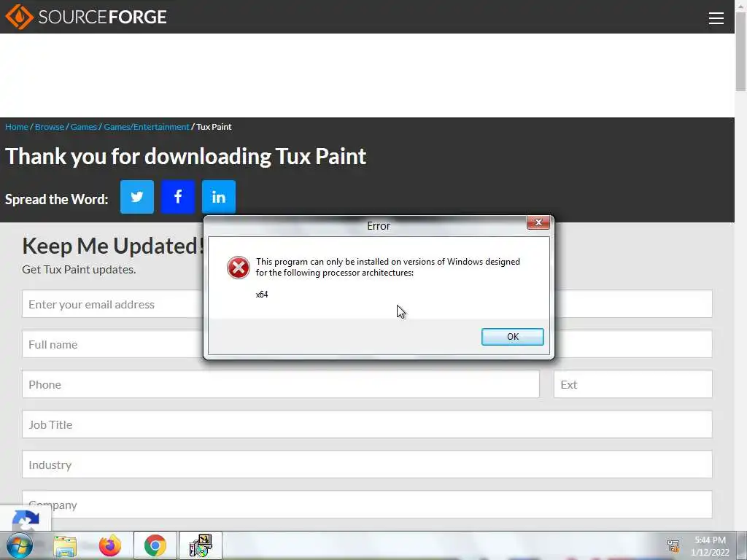The width and height of the screenshot is (747, 560).
Task: Open File Explorer from taskbar
Action: click(65, 546)
